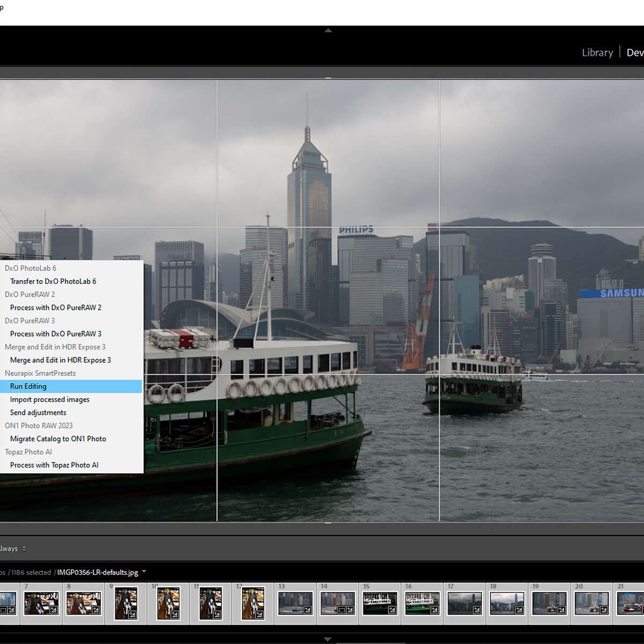Collapse the top module panel arrow
Viewport: 644px width, 644px height.
[328, 31]
